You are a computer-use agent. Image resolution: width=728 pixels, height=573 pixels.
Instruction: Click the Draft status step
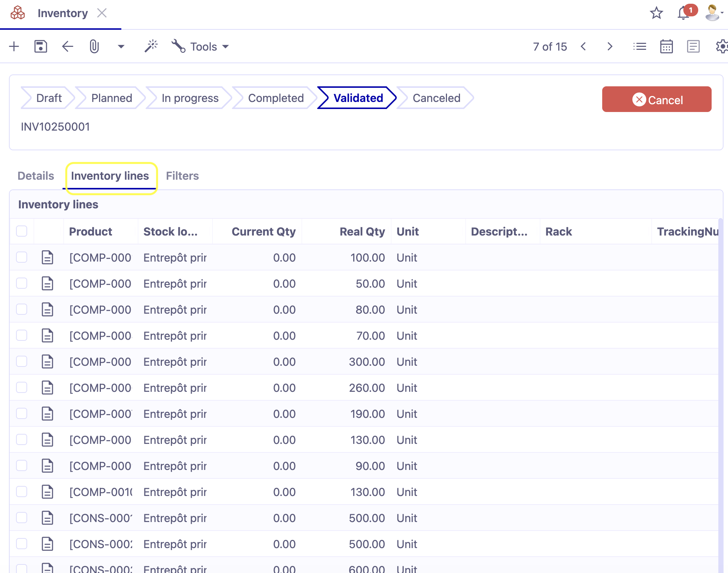[x=49, y=98]
